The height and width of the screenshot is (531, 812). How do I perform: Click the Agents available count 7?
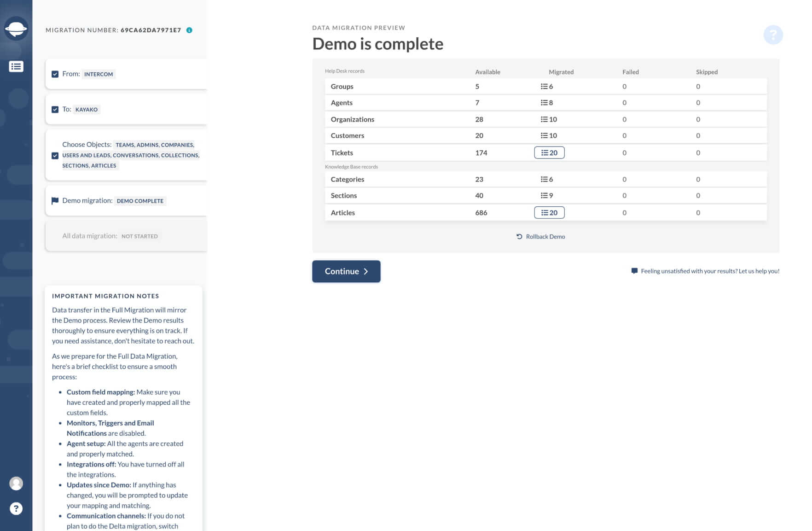point(477,103)
